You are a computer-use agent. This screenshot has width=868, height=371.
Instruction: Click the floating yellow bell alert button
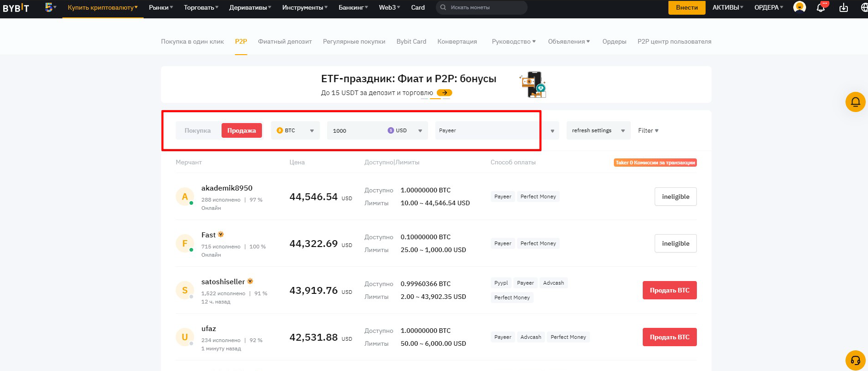pyautogui.click(x=855, y=102)
